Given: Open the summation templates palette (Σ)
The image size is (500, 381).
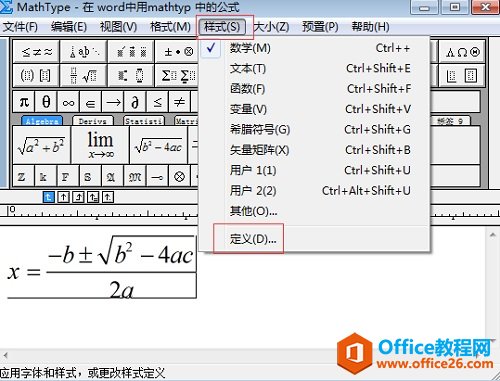Looking at the screenshot, I should [x=177, y=75].
